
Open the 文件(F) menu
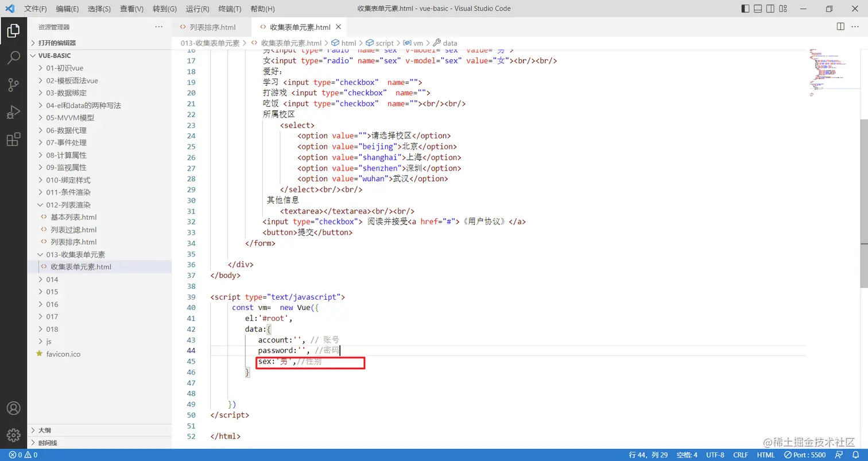36,9
